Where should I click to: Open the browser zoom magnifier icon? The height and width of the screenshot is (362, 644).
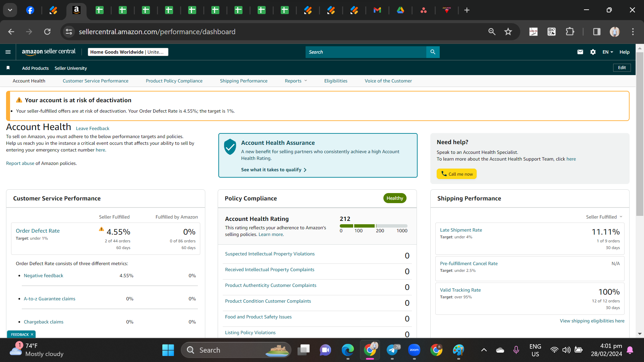492,32
